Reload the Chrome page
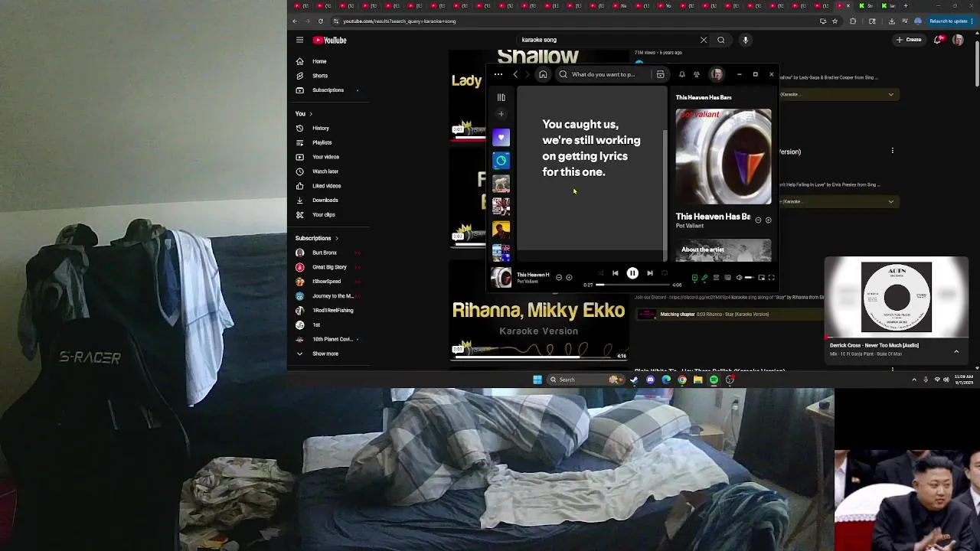This screenshot has height=551, width=980. point(321,21)
